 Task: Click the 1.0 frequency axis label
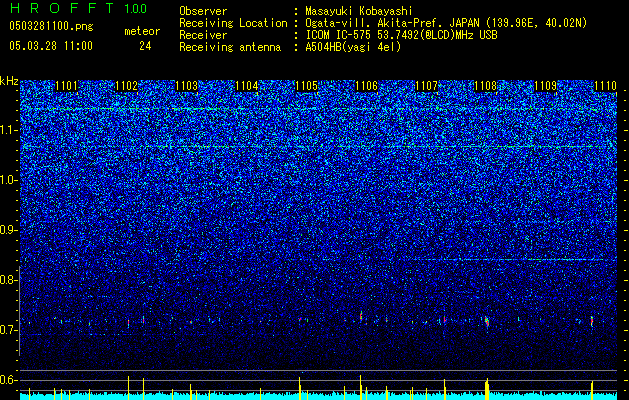[x=8, y=180]
